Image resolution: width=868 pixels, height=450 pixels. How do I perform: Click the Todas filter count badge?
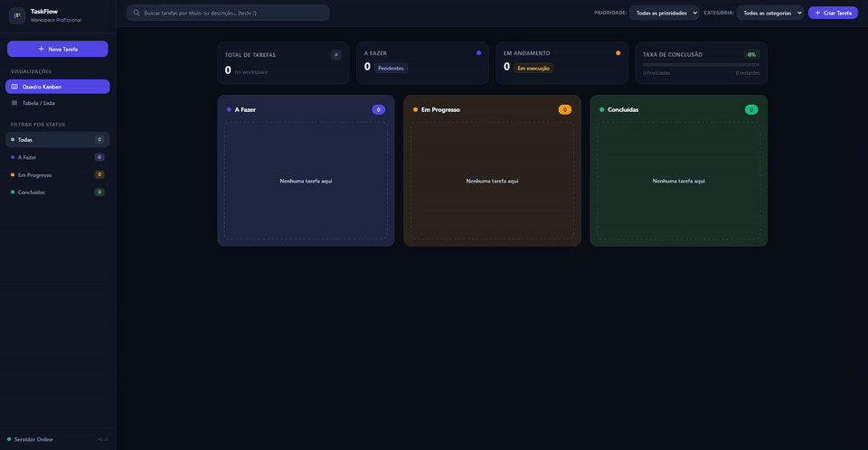pyautogui.click(x=99, y=139)
